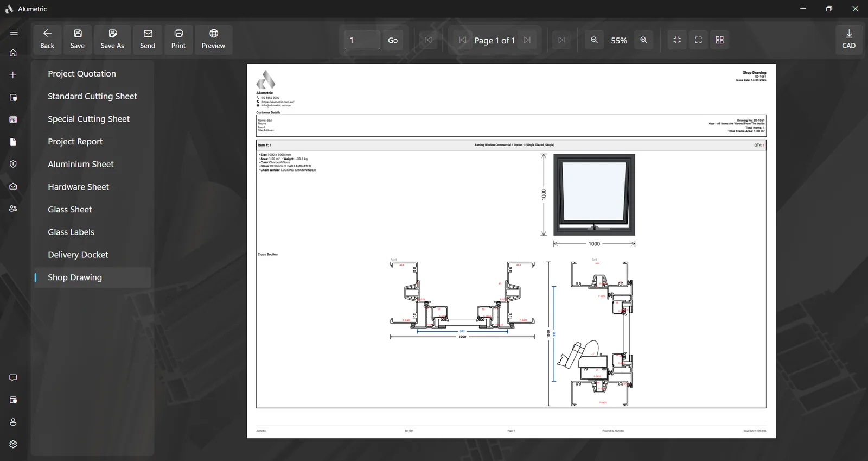Click the plus icon to create new
The image size is (868, 461).
tap(14, 75)
